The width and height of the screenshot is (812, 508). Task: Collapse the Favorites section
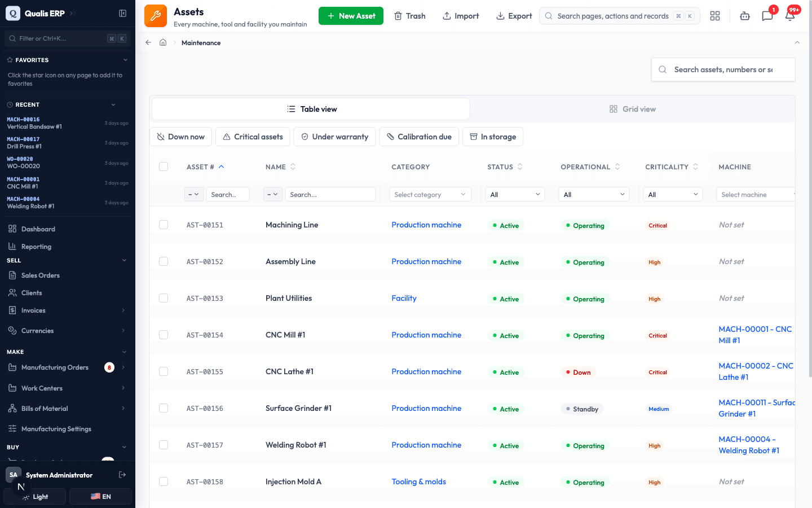tap(125, 60)
